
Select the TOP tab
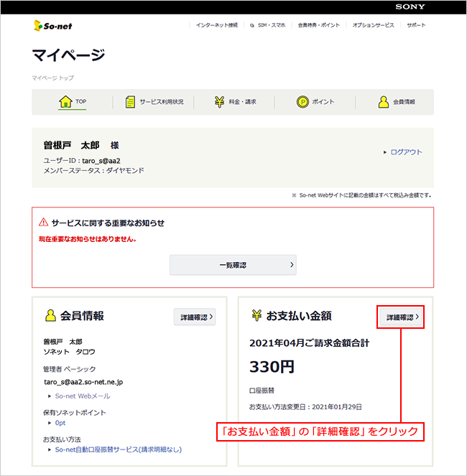coord(73,102)
